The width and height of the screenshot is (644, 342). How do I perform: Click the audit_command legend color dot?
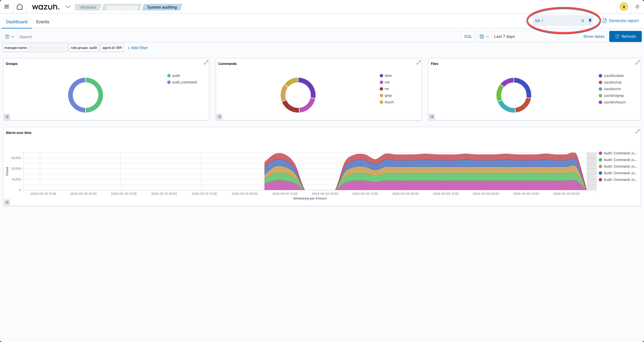pyautogui.click(x=169, y=82)
